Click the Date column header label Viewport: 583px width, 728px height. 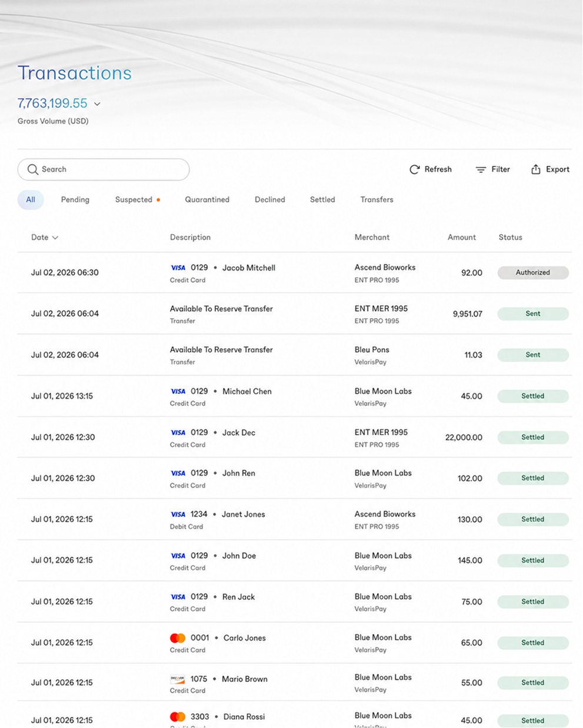pos(40,238)
